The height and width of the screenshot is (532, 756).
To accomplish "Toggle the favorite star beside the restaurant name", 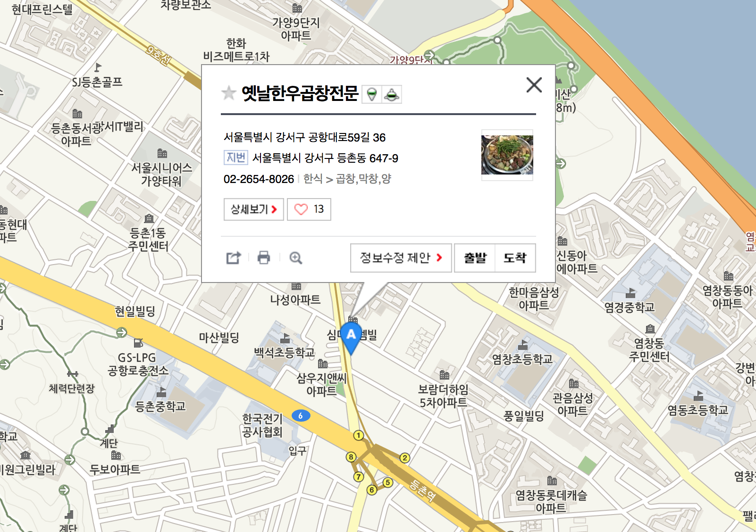I will (x=229, y=93).
